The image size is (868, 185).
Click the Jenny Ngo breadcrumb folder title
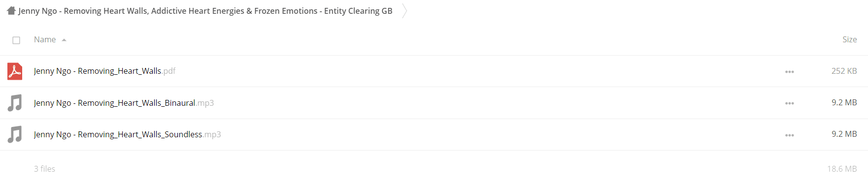(205, 11)
